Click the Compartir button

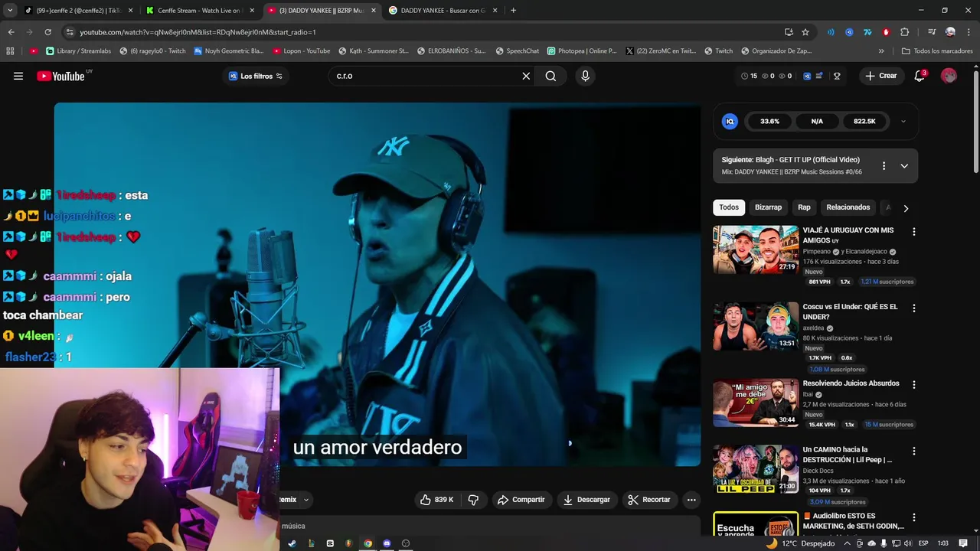[x=521, y=500]
